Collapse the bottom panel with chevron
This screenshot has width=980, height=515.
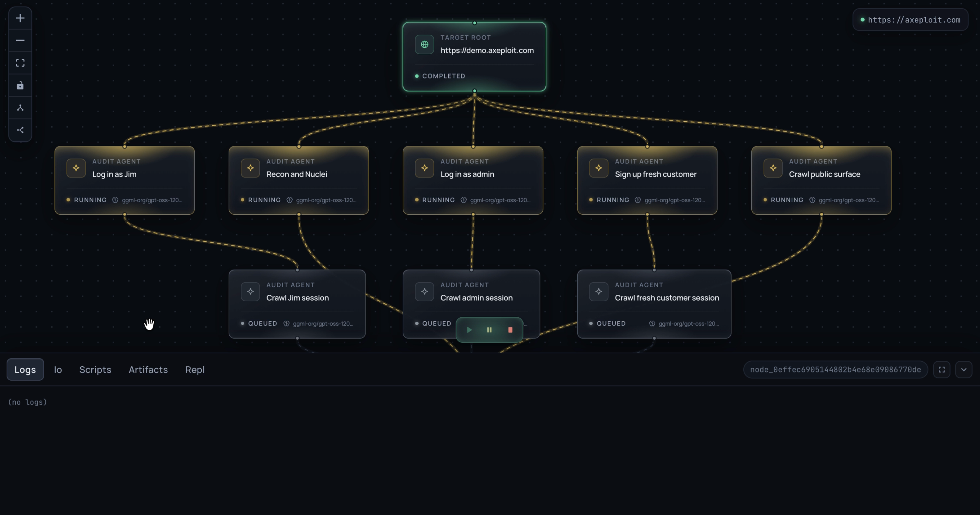tap(964, 369)
